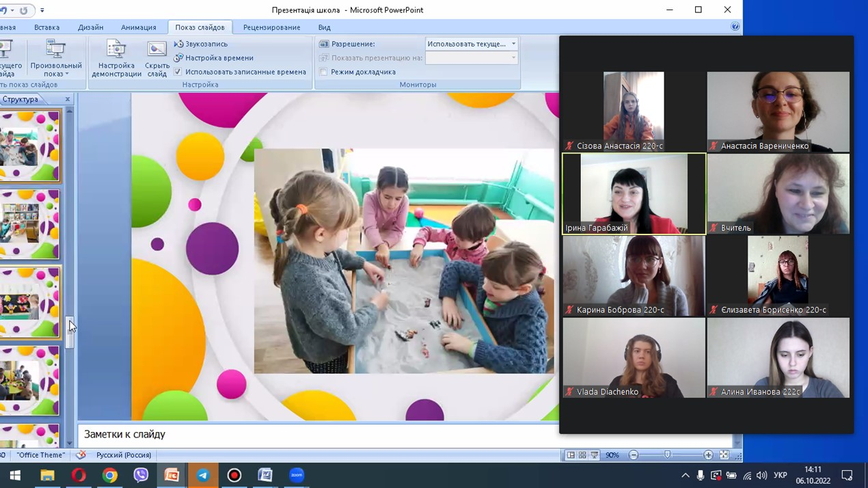This screenshot has height=488, width=868.
Task: Open Quick Access Toolbar customize arrow
Action: [x=42, y=10]
